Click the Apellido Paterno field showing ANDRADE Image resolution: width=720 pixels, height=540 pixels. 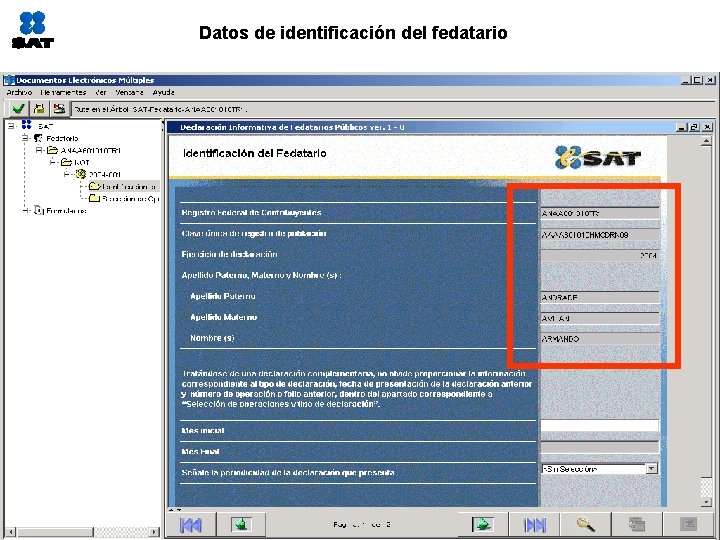pyautogui.click(x=600, y=298)
